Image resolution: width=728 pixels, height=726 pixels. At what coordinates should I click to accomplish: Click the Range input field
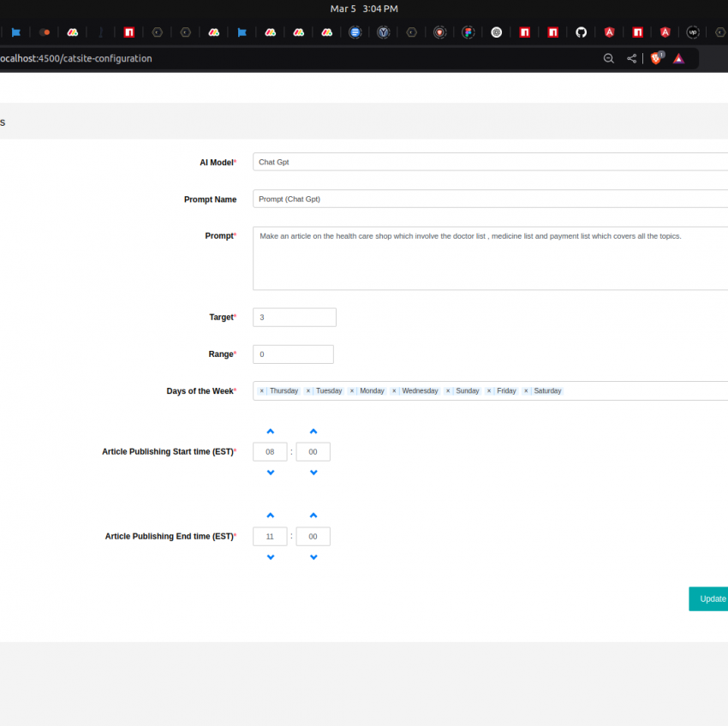(x=293, y=354)
